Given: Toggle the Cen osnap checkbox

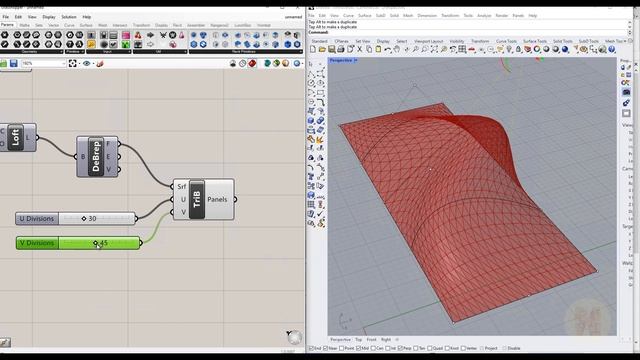Looking at the screenshot, I should click(x=373, y=348).
